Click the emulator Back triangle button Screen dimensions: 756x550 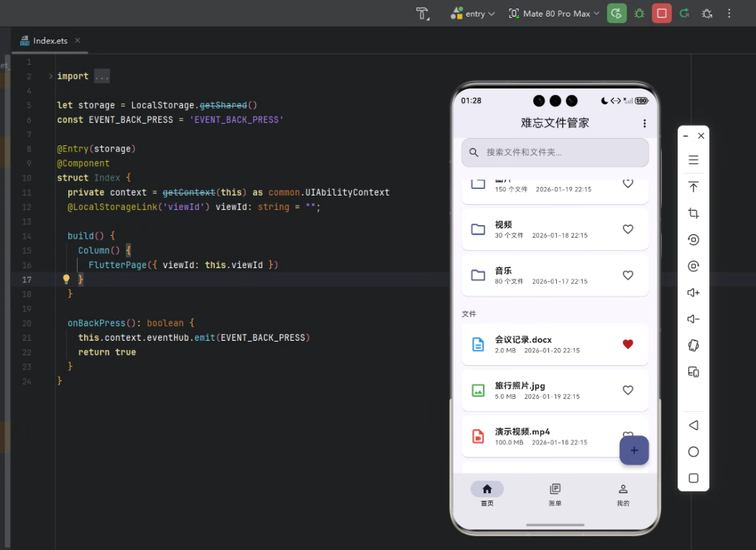(x=693, y=425)
